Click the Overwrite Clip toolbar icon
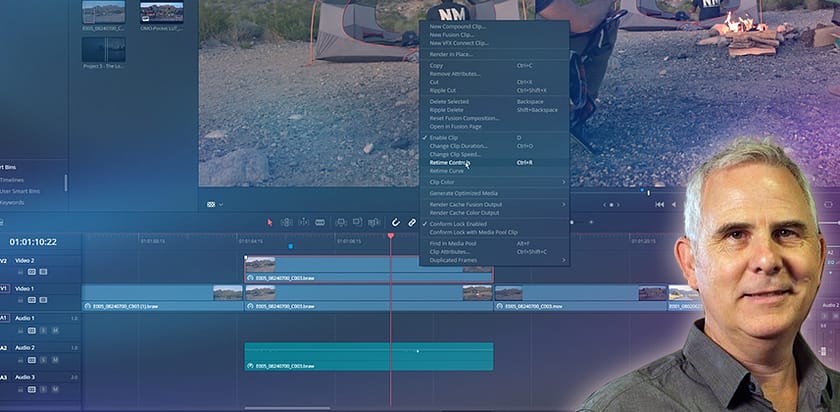The height and width of the screenshot is (412, 840). coord(357,222)
